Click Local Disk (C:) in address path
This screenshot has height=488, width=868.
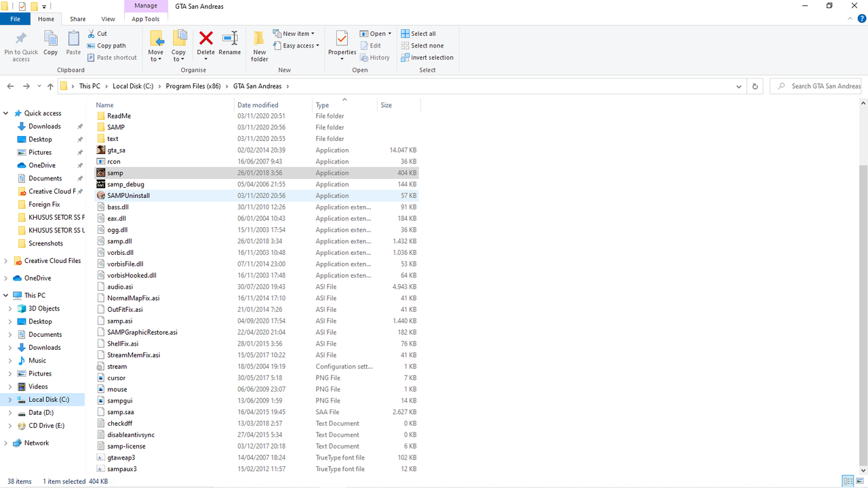coord(133,86)
